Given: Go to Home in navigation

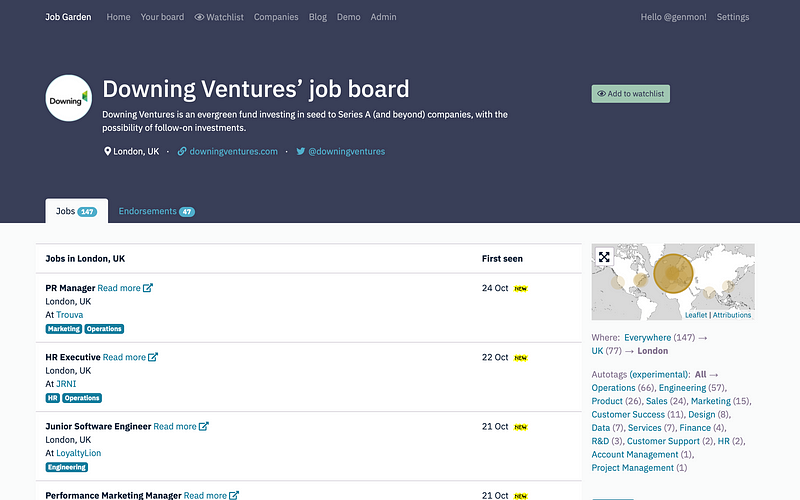Looking at the screenshot, I should point(118,17).
